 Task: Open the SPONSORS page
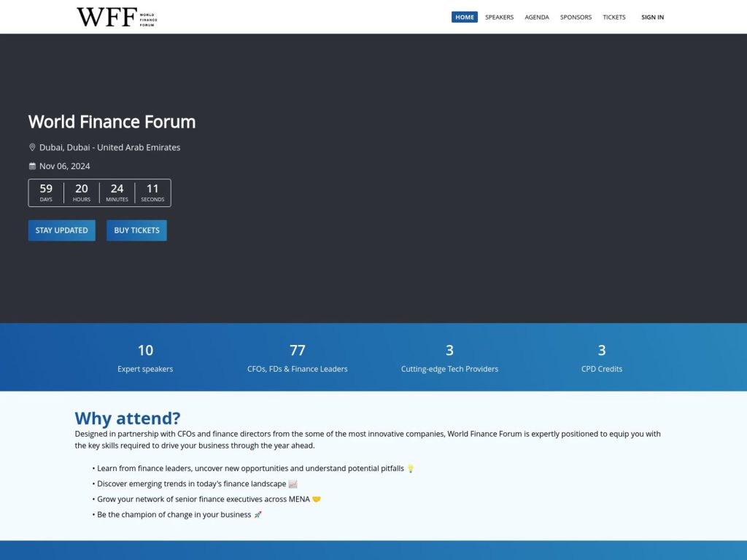pos(576,17)
